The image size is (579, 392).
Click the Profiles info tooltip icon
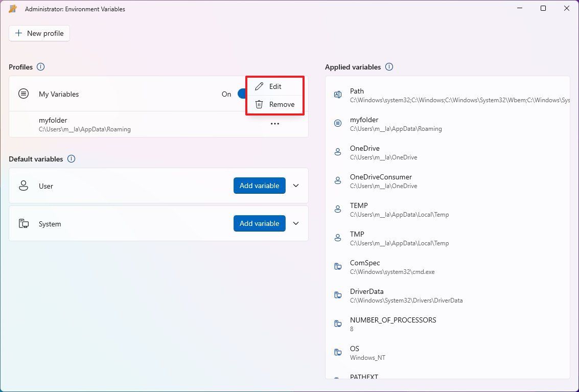point(40,66)
